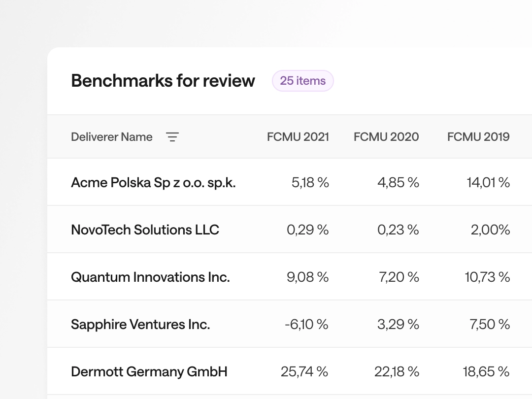532x399 pixels.
Task: Sort the table by FCMU 2019 column
Action: [478, 137]
